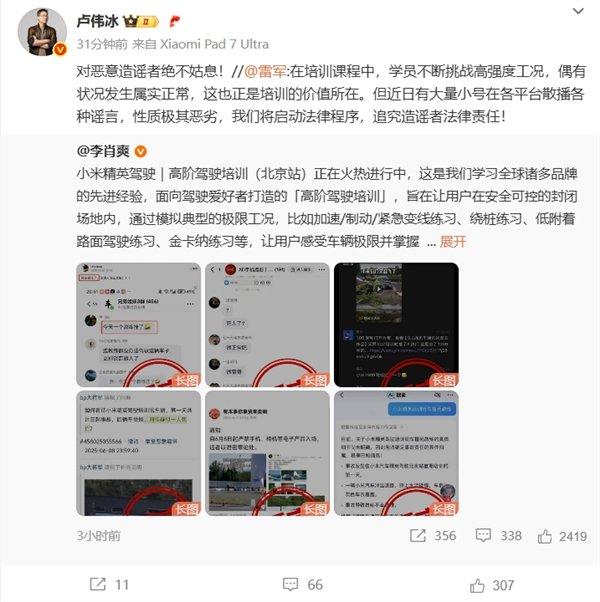Screen dimensions: 600x602
Task: Open the bp大将军 post screenshot thumbnail
Action: pyautogui.click(x=139, y=453)
